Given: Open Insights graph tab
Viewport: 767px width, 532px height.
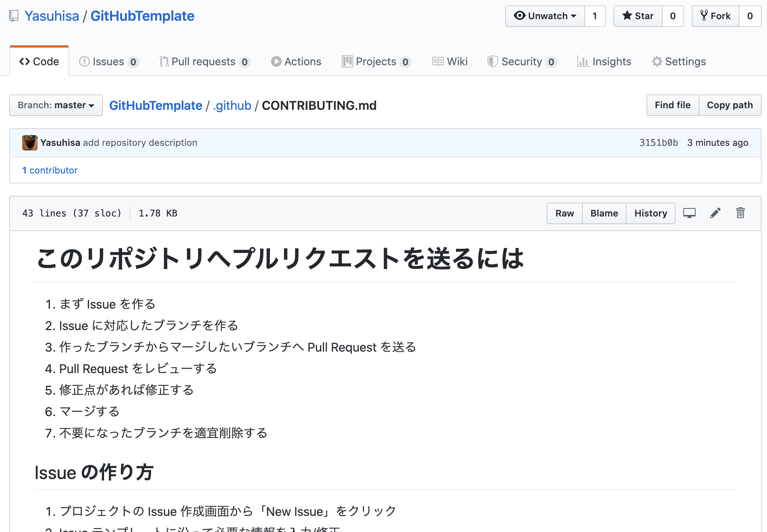Looking at the screenshot, I should [x=604, y=61].
